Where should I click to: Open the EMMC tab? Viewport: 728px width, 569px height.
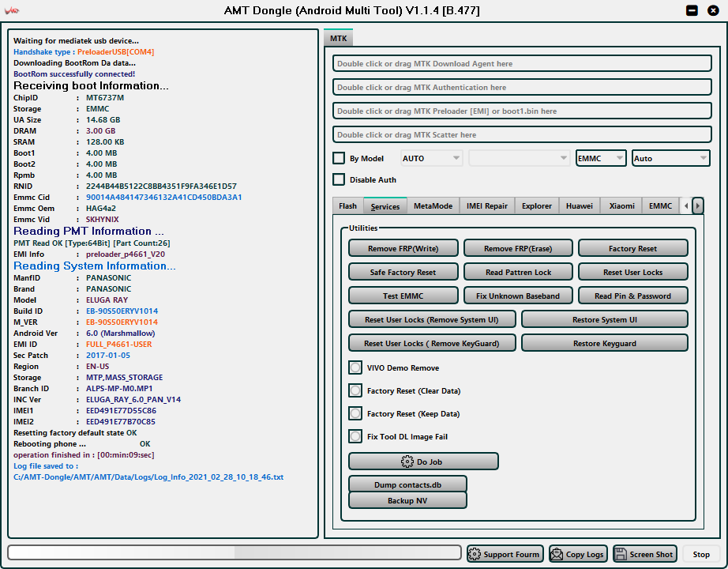(x=660, y=206)
